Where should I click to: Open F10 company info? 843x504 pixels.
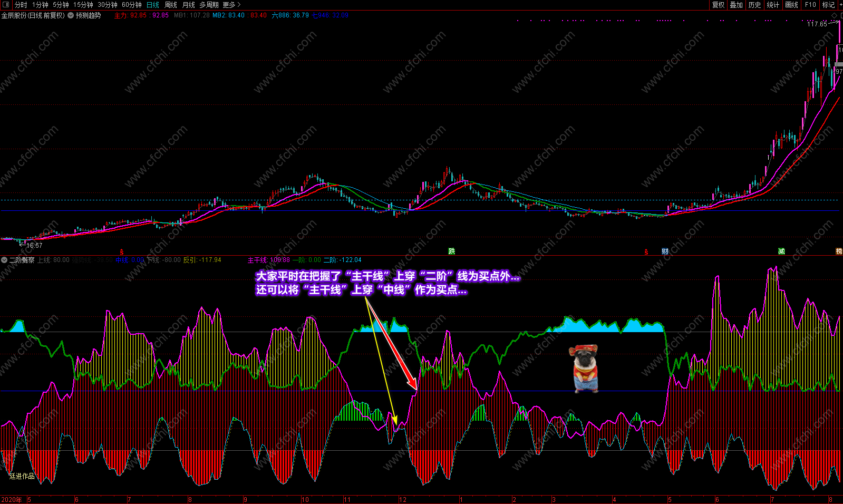click(x=810, y=5)
